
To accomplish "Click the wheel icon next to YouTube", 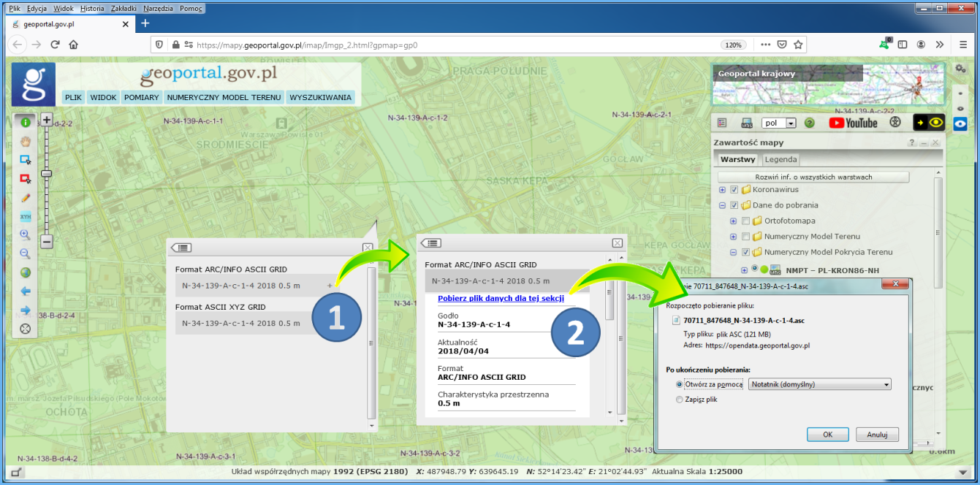I will [x=895, y=123].
